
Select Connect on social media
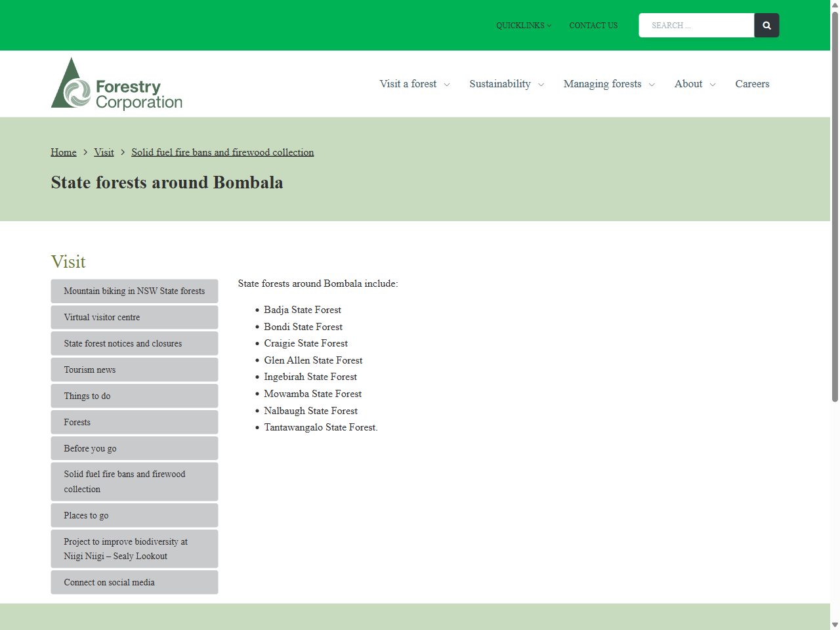(135, 583)
